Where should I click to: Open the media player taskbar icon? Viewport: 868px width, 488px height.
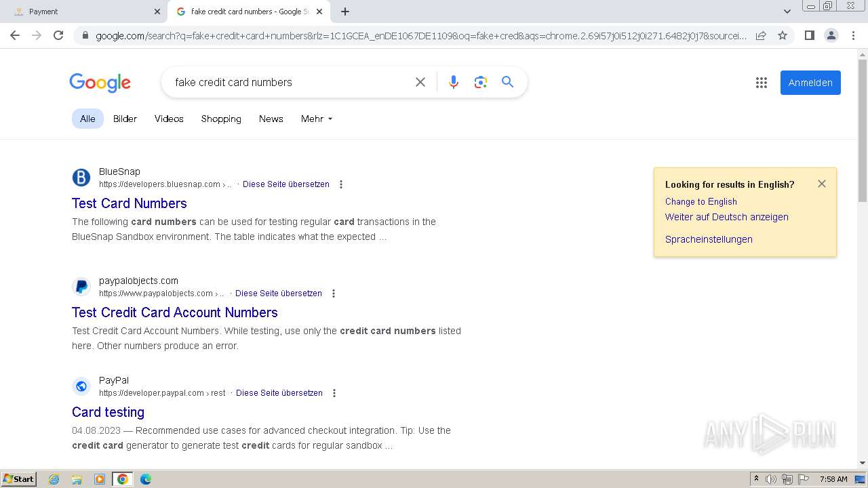tap(100, 479)
